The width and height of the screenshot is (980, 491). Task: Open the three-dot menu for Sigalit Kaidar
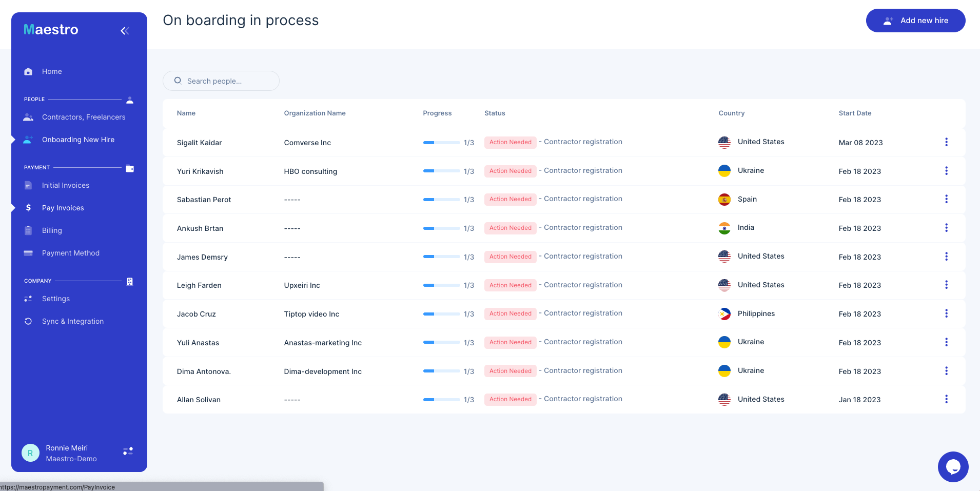pos(946,142)
